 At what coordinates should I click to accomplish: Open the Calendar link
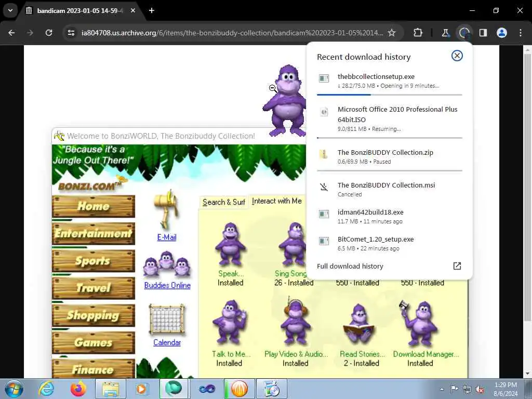click(x=167, y=342)
